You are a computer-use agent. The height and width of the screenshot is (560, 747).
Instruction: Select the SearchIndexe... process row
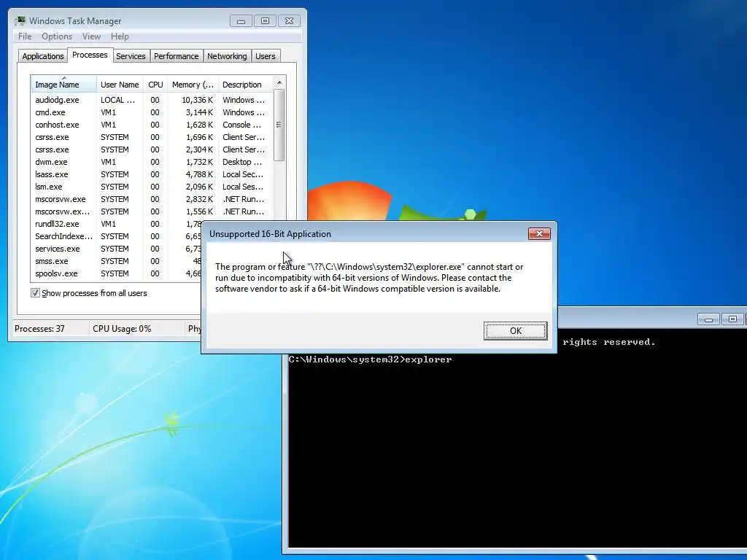click(117, 236)
